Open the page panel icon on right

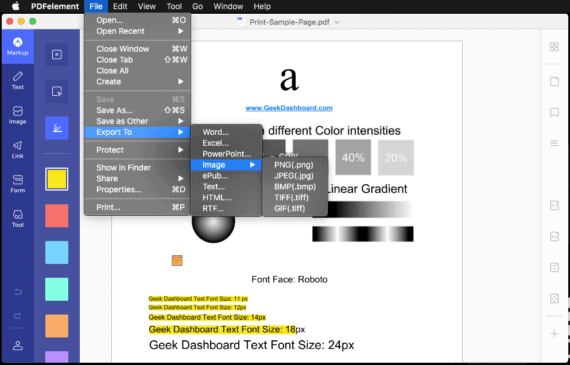click(554, 81)
